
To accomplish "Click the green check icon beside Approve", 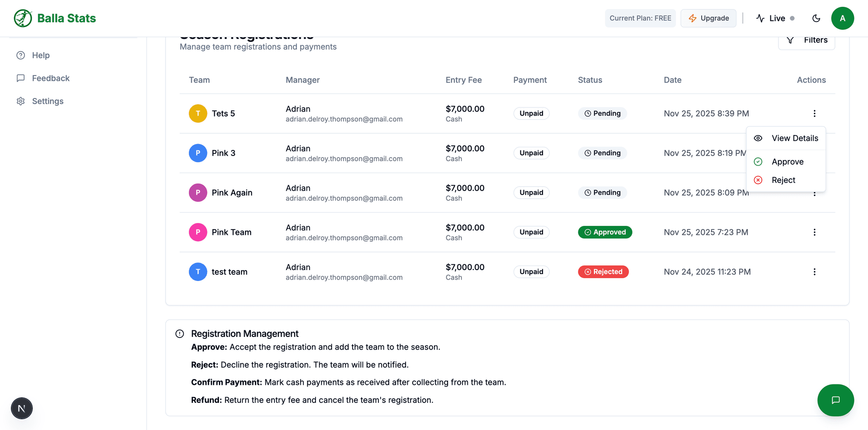I will [x=758, y=161].
